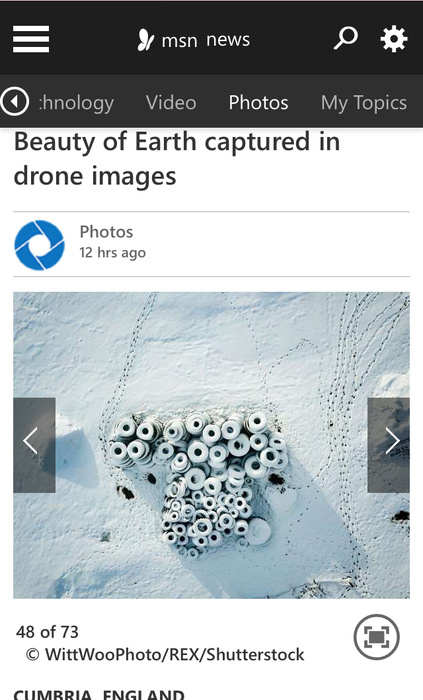Select the Photos tab
423x700 pixels.
point(258,103)
